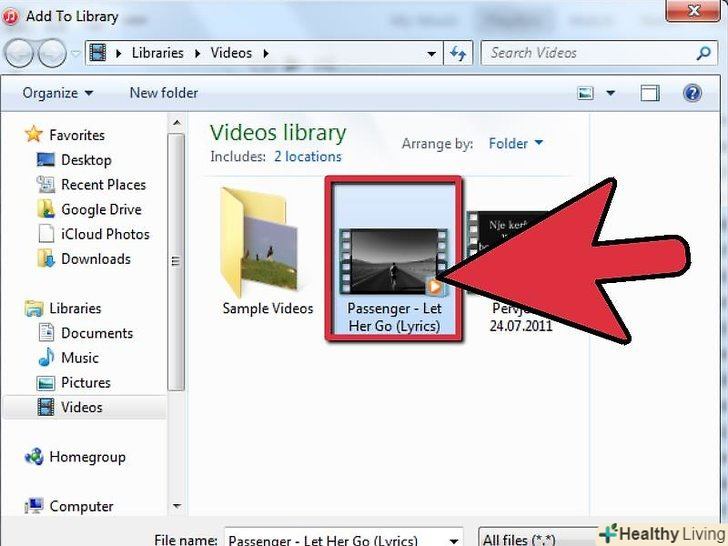The height and width of the screenshot is (546, 728).
Task: Click the Videos library icon in address bar
Action: tap(98, 53)
